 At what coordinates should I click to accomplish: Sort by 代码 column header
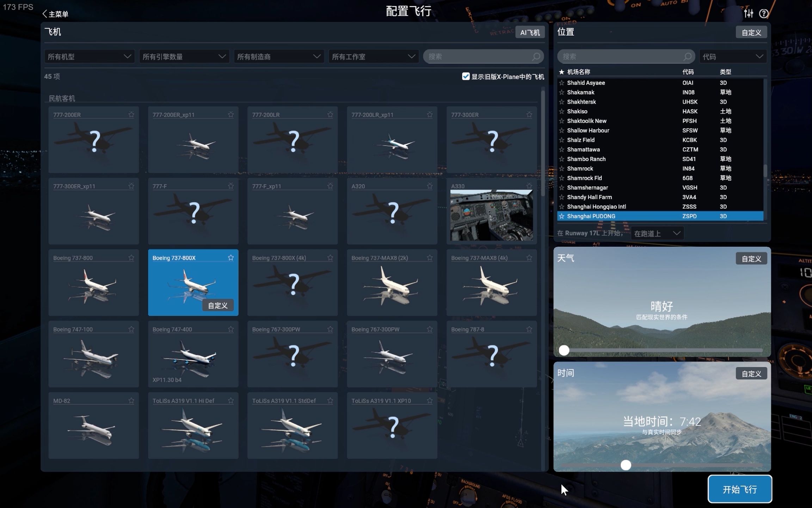[x=688, y=72]
